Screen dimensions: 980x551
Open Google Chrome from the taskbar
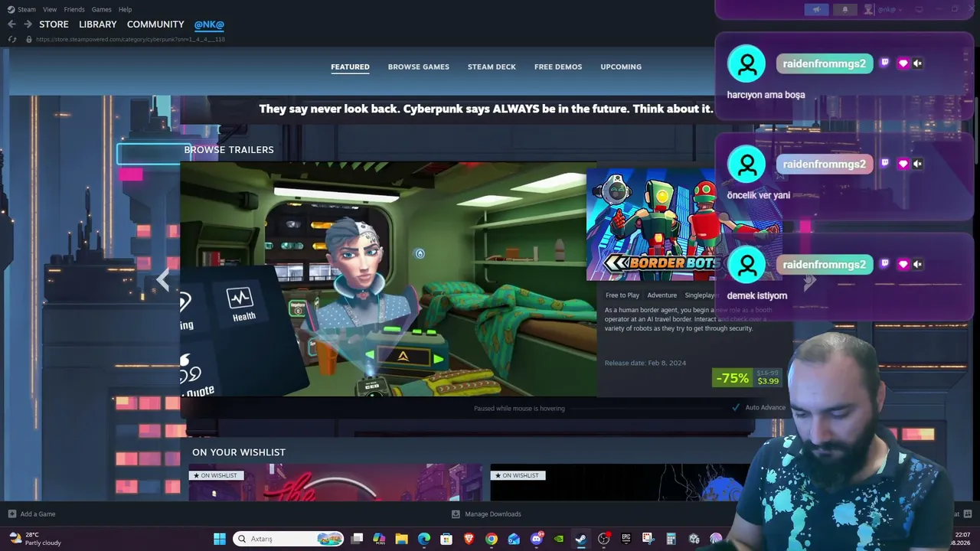[492, 539]
